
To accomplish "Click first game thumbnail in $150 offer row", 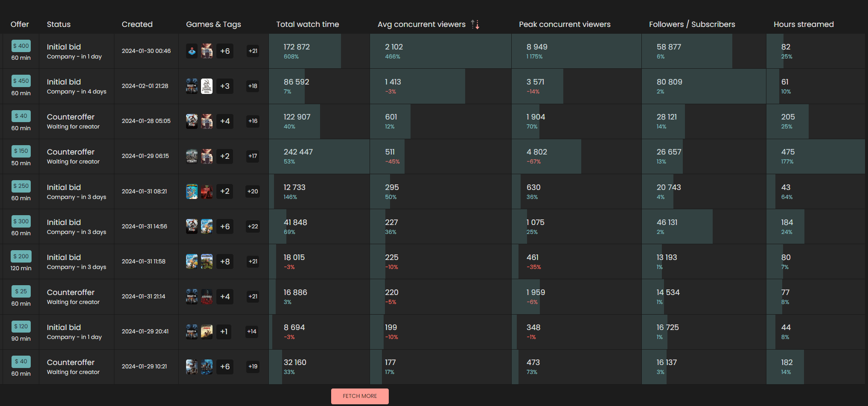I will 192,156.
